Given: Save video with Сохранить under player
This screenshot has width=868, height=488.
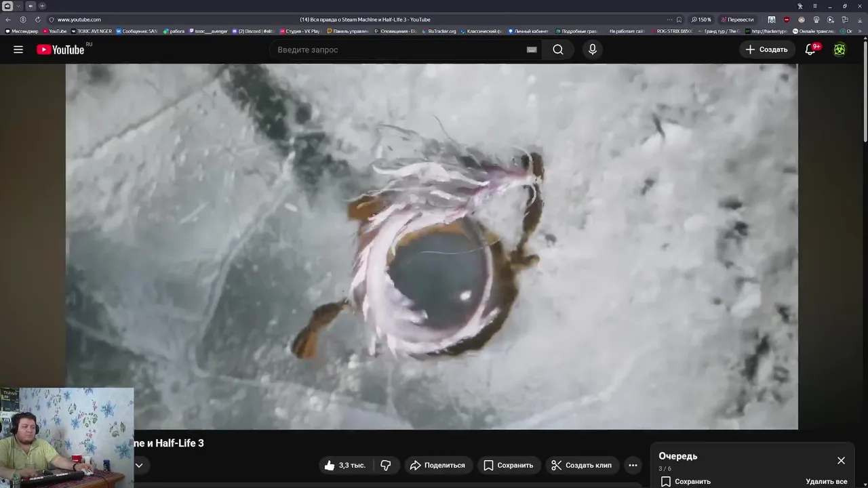Looking at the screenshot, I should pos(509,465).
